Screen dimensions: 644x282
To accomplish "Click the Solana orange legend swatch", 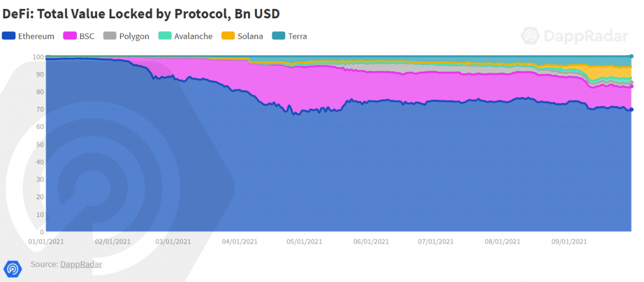I will 228,36.
